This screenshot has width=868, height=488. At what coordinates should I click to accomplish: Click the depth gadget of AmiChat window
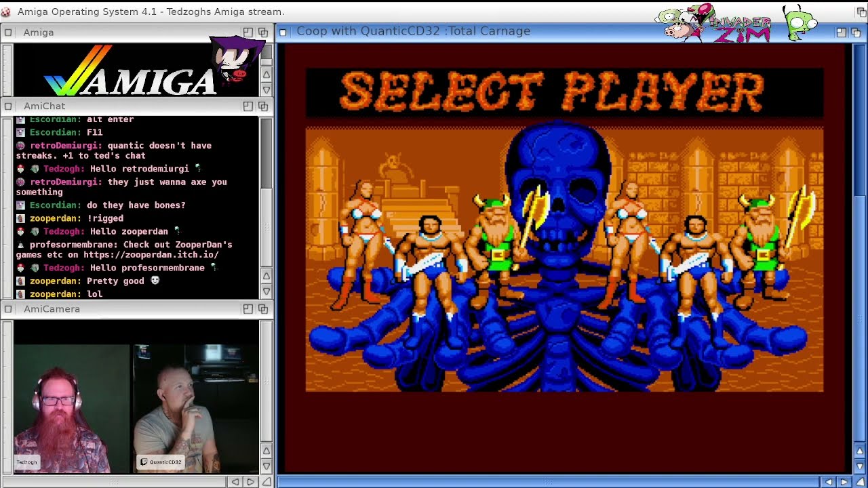pyautogui.click(x=262, y=106)
